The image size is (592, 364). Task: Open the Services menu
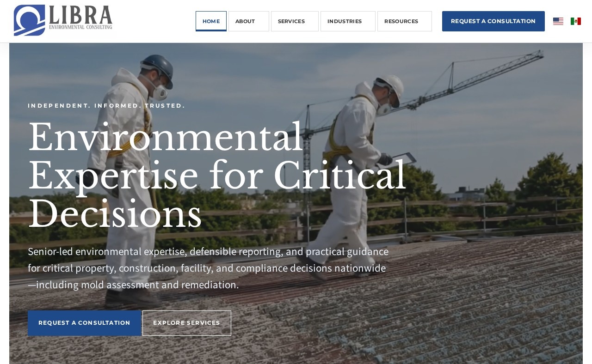pyautogui.click(x=295, y=21)
